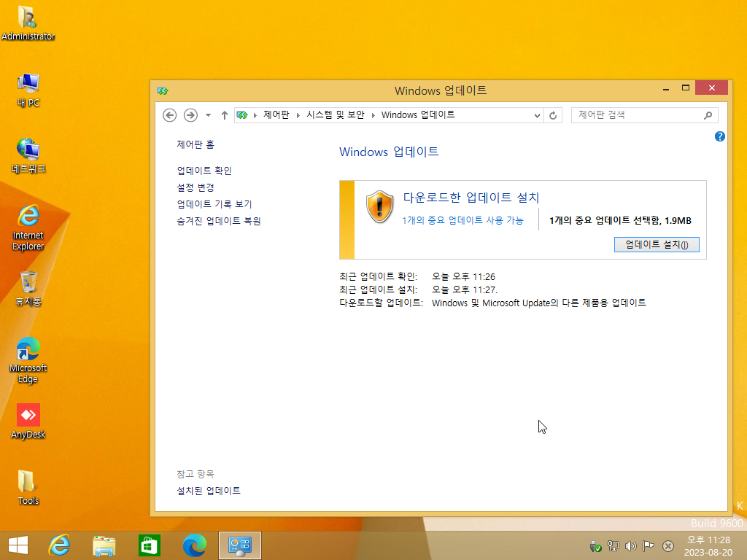Open the Windows Store taskbar icon
The height and width of the screenshot is (560, 747).
tap(149, 545)
